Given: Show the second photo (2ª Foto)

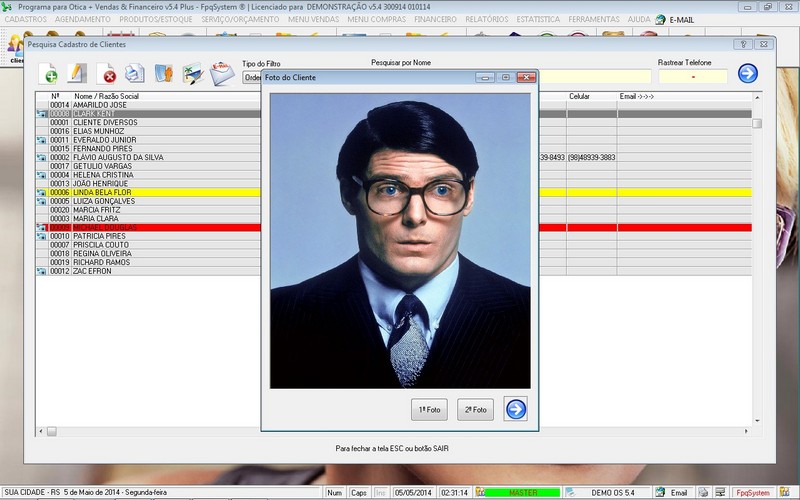Looking at the screenshot, I should [475, 410].
